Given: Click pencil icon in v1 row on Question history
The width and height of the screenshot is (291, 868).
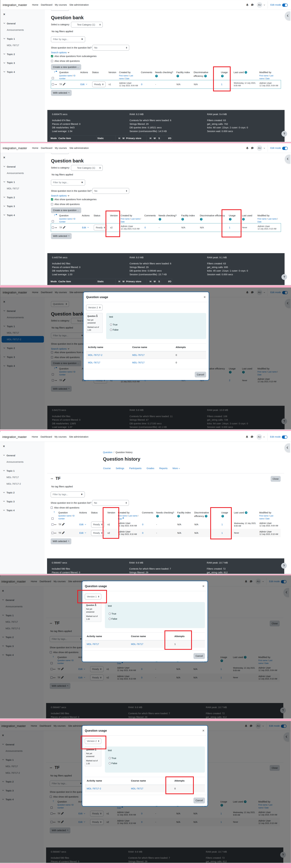Looking at the screenshot, I should click(63, 524).
